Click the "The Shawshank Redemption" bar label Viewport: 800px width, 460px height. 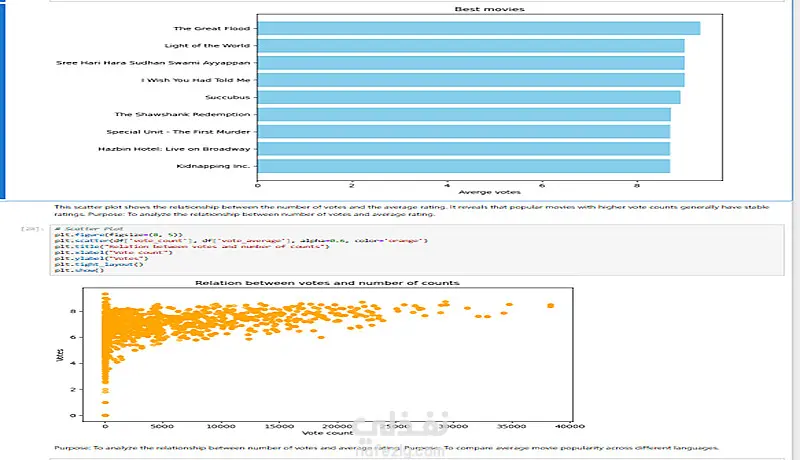pyautogui.click(x=182, y=115)
